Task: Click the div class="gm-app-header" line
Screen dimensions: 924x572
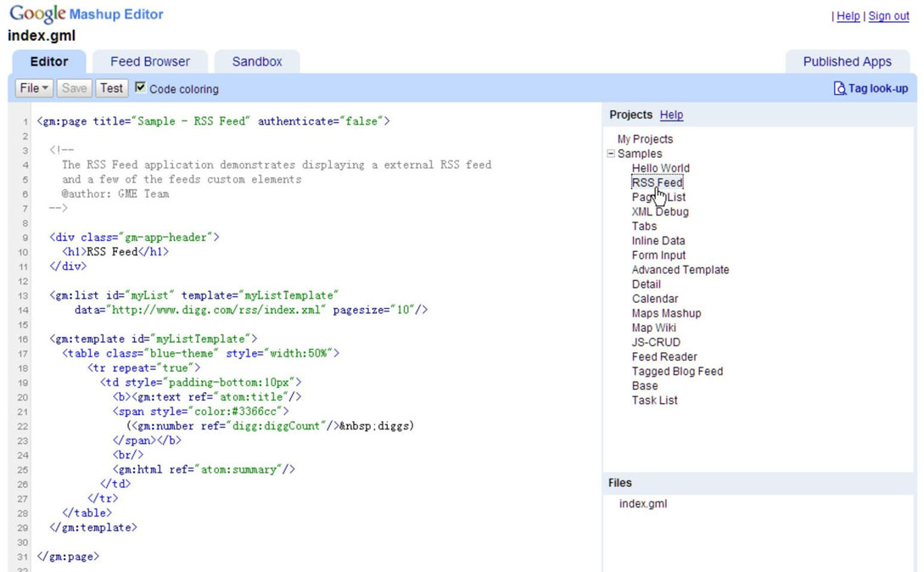Action: pos(134,238)
